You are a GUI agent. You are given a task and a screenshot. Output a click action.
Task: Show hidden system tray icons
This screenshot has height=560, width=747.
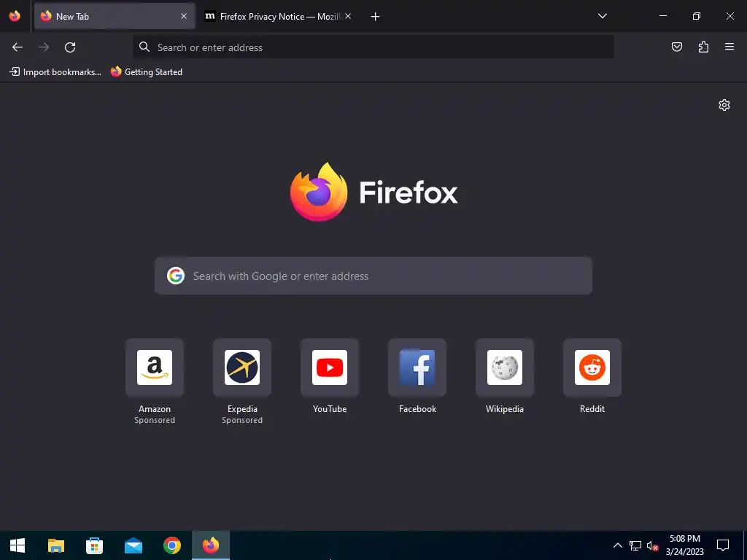pyautogui.click(x=617, y=545)
